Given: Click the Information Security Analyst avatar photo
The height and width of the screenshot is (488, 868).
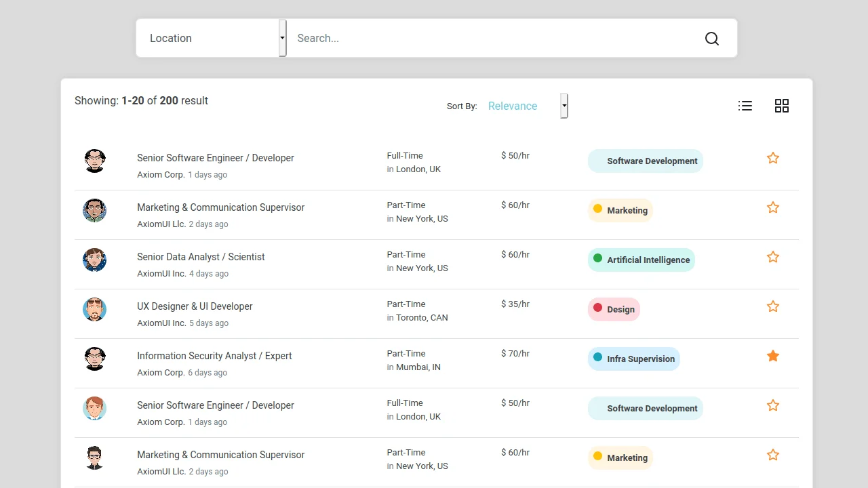Looking at the screenshot, I should click(94, 359).
